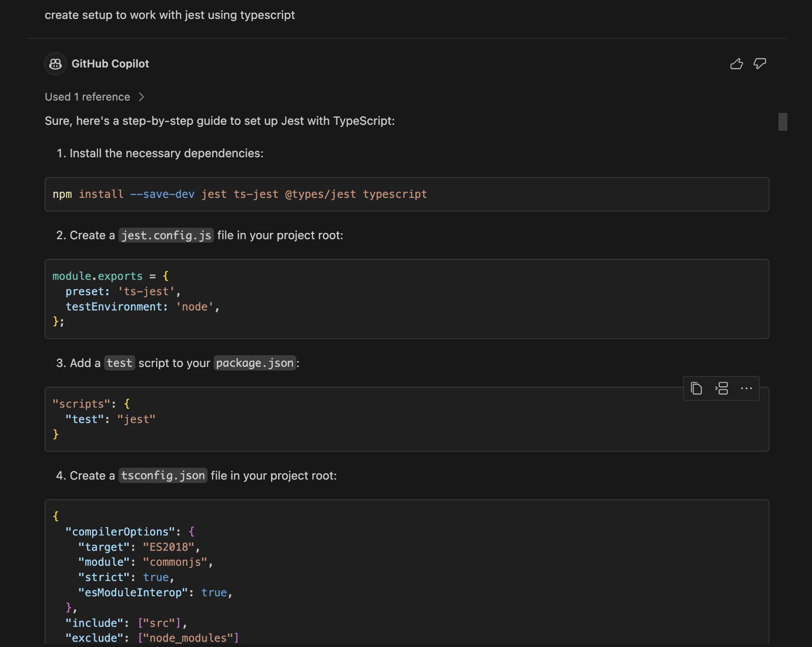Click the GitHub Copilot avatar icon

click(x=55, y=63)
